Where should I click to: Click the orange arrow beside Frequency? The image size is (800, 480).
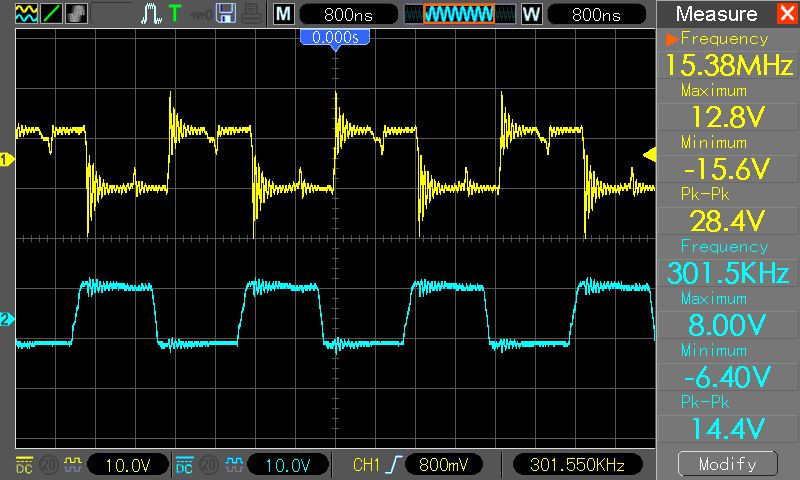672,39
